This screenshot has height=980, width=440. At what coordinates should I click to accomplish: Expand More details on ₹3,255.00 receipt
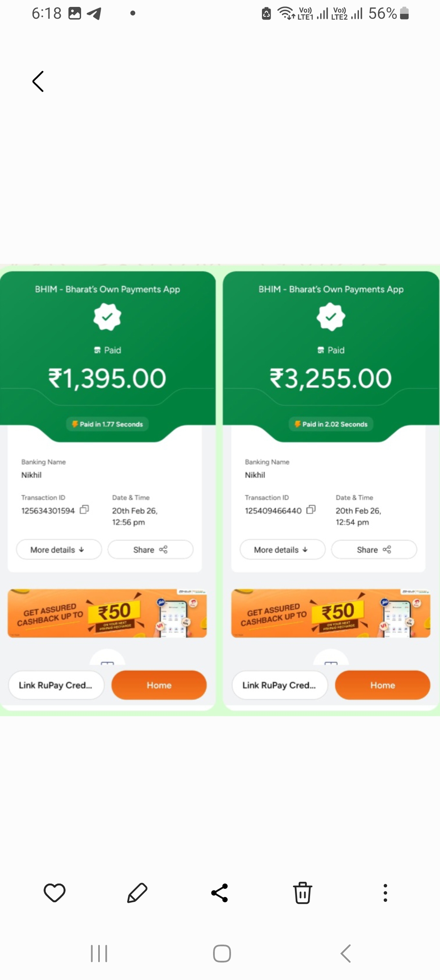(282, 550)
